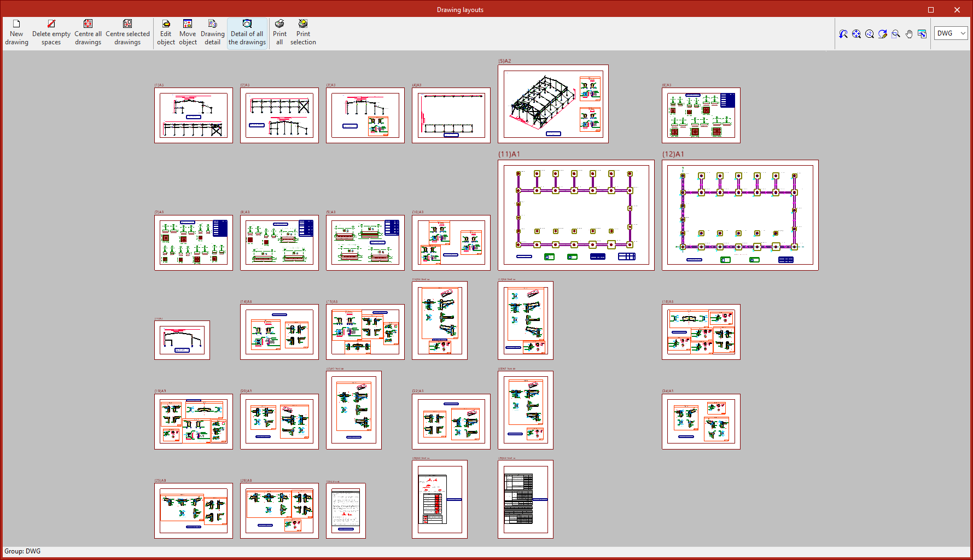973x560 pixels.
Task: Click the (5)A2 sheet label
Action: [505, 61]
